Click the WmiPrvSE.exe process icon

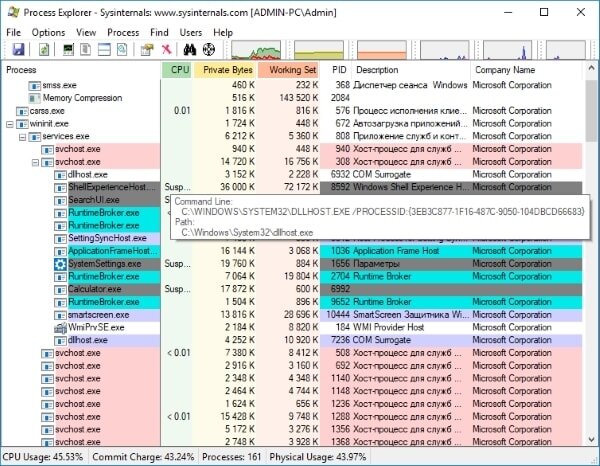coord(60,328)
